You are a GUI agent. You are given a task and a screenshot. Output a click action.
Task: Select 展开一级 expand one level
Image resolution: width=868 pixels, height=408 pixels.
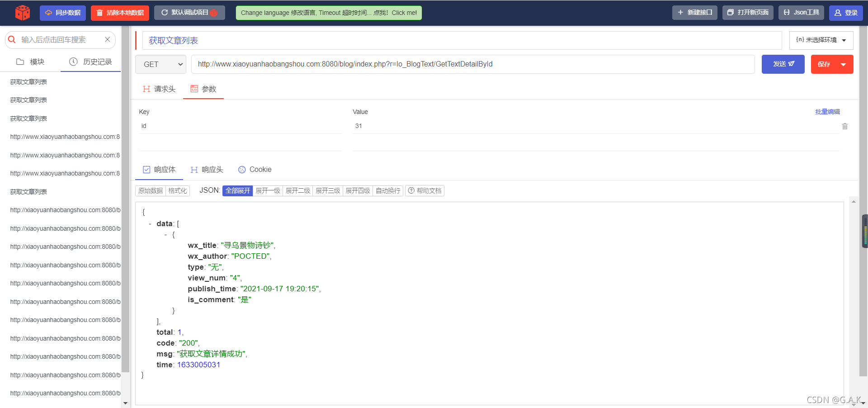[x=268, y=191]
